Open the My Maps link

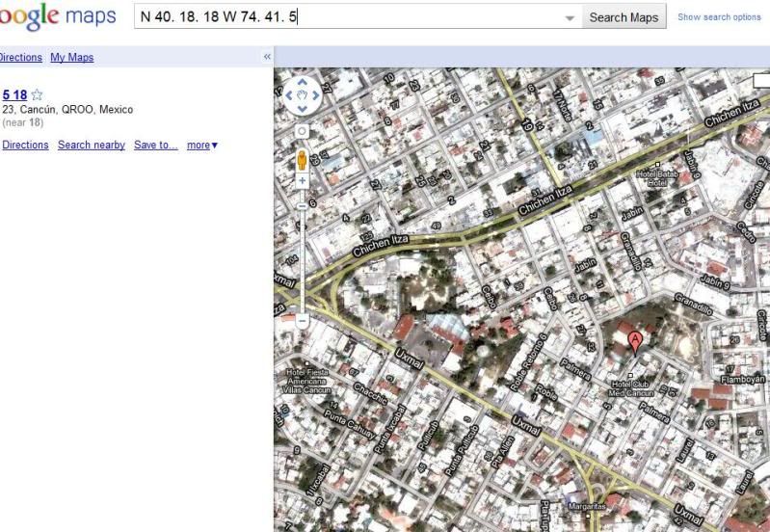(71, 58)
